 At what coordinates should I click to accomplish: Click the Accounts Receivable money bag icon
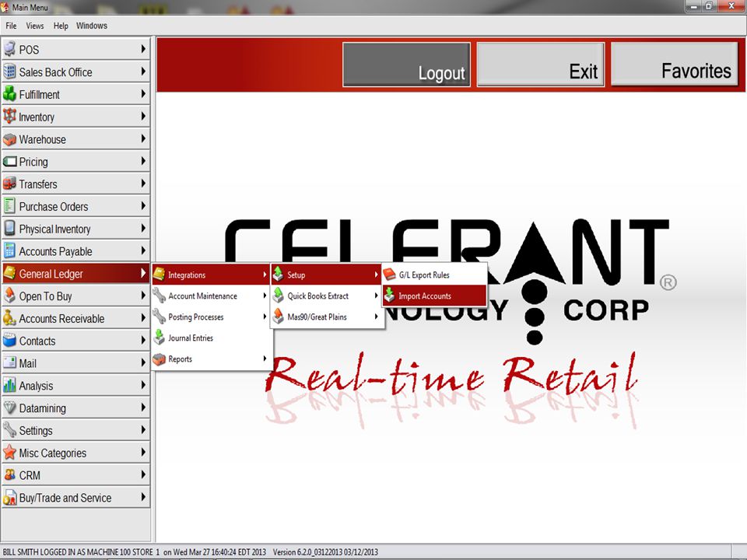point(9,318)
